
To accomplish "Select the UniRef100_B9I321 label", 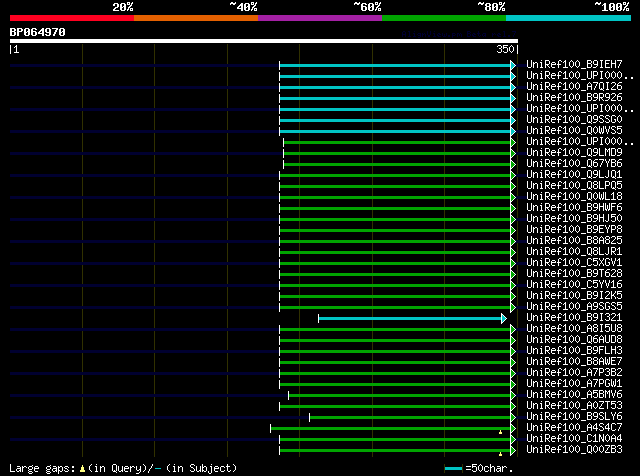I will tap(574, 318).
